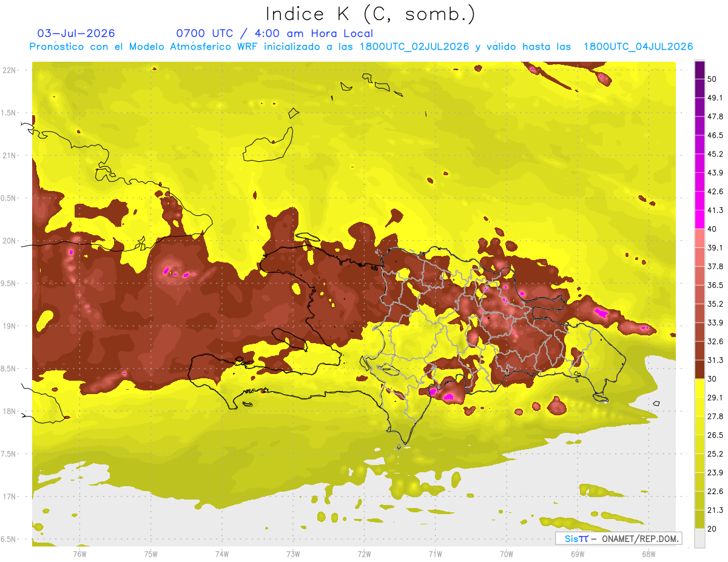
Task: Click the dark purple swatch above 50
Action: 700,70
